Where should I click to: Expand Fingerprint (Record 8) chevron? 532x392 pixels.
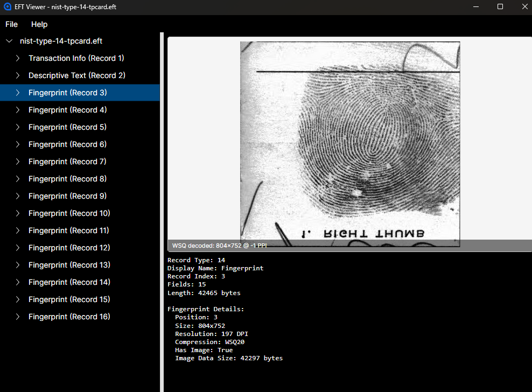pos(18,179)
